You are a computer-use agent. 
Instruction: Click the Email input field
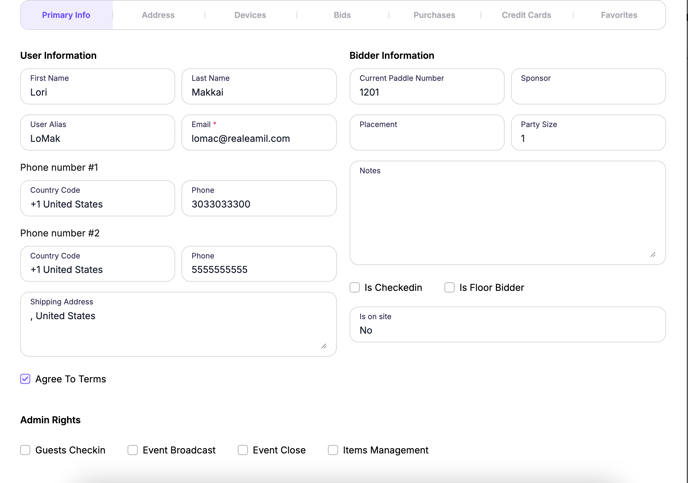[x=258, y=139]
